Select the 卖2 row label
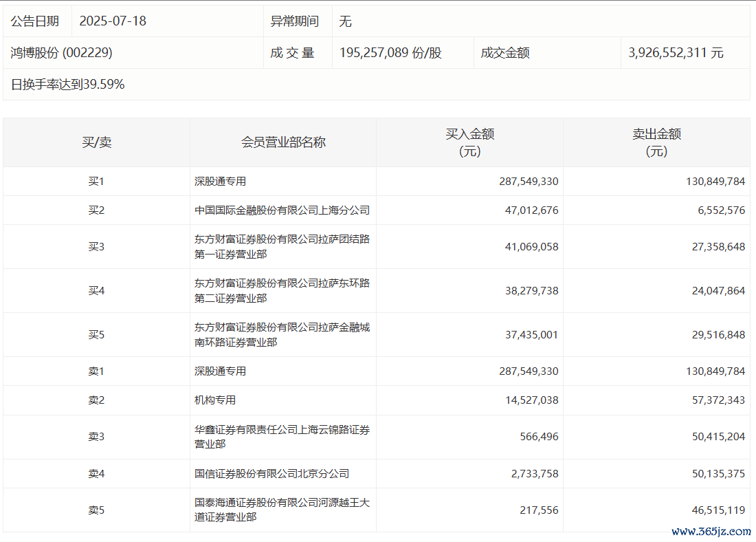 96,400
